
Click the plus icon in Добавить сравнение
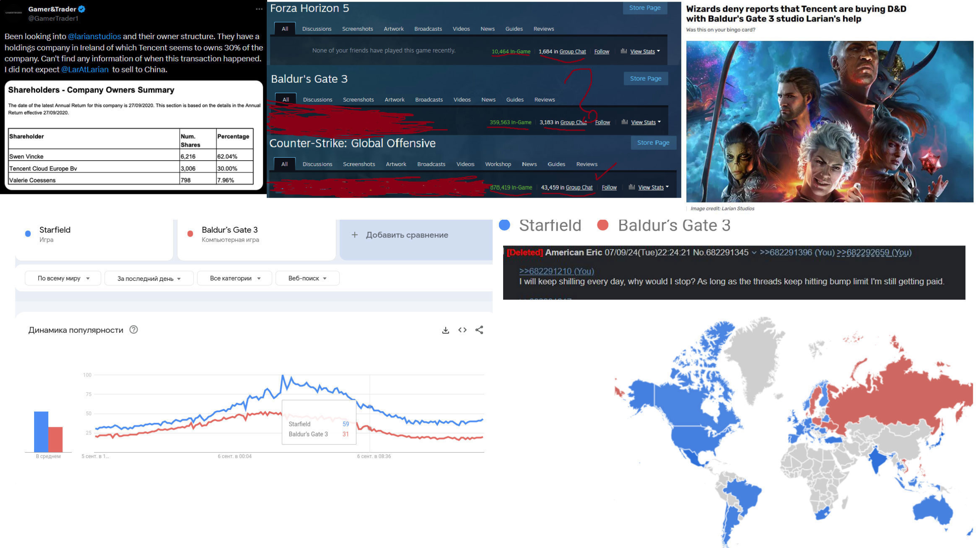355,235
